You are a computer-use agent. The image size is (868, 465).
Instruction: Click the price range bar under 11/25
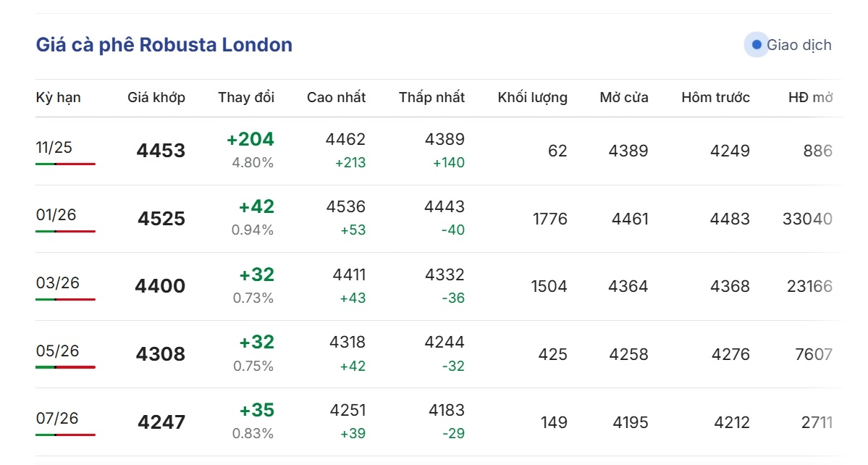coord(65,164)
